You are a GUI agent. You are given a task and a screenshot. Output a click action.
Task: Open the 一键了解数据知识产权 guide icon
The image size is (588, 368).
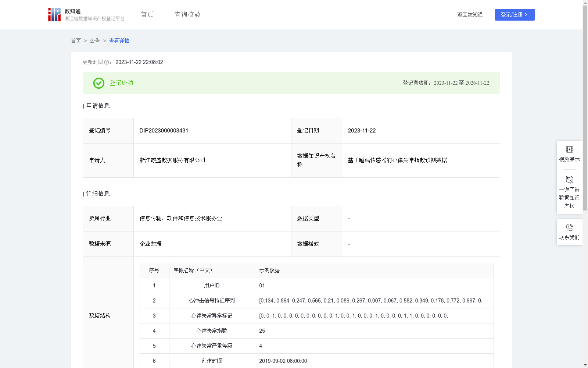tap(569, 180)
